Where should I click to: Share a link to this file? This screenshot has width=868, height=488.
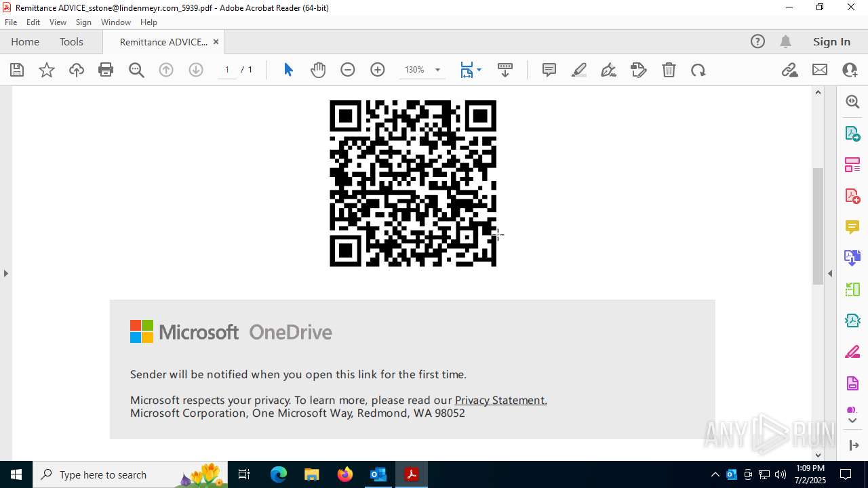pyautogui.click(x=790, y=70)
